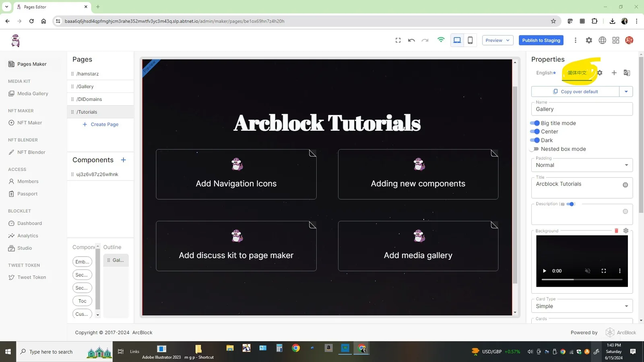Click the green connection status icon

pos(441,40)
